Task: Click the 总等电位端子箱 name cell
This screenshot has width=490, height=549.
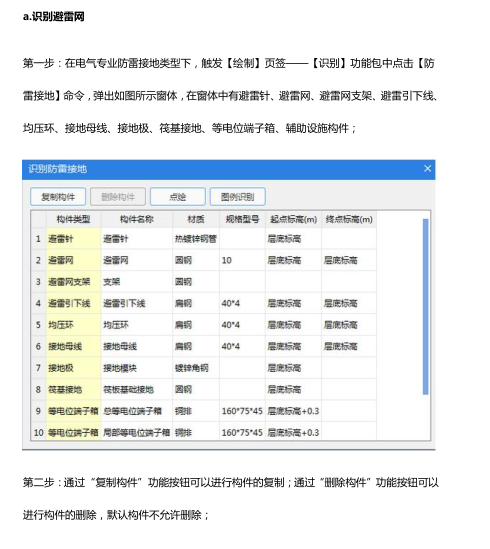Action: tap(137, 411)
